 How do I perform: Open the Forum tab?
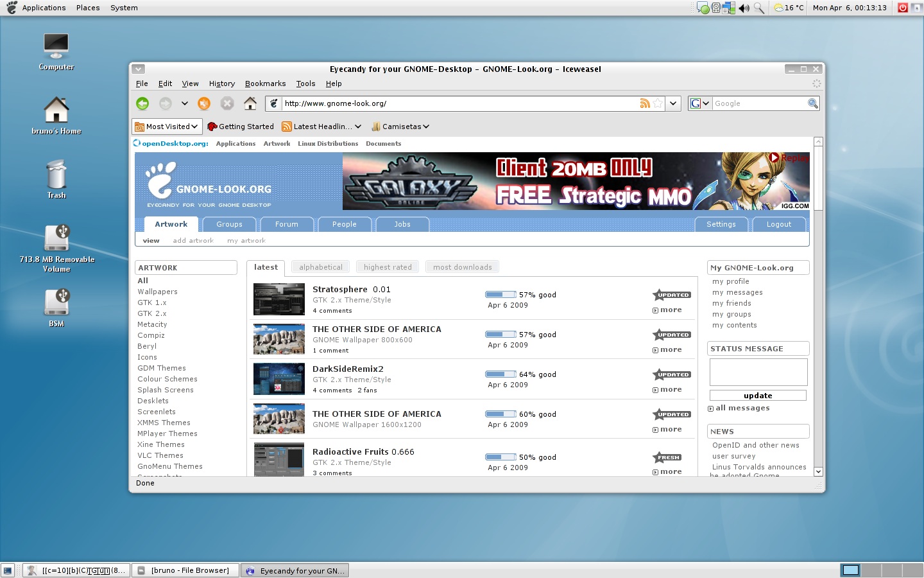[x=287, y=224]
